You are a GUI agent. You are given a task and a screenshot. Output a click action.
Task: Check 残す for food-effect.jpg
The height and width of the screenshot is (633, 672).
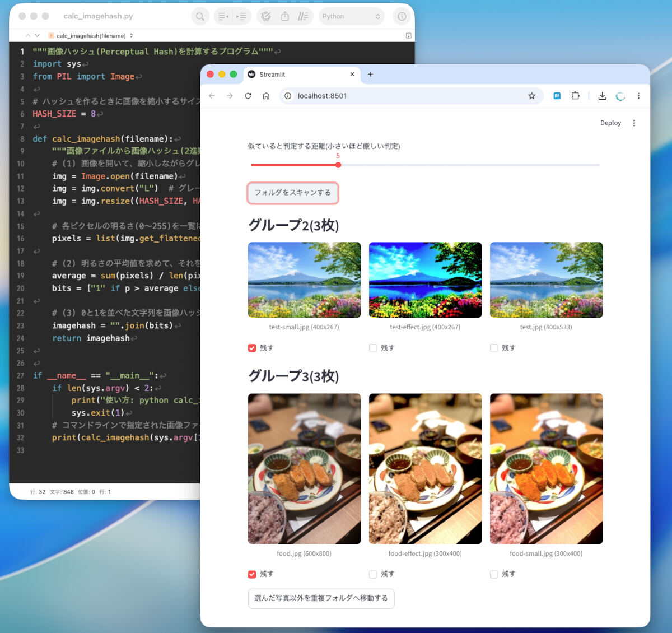coord(373,574)
